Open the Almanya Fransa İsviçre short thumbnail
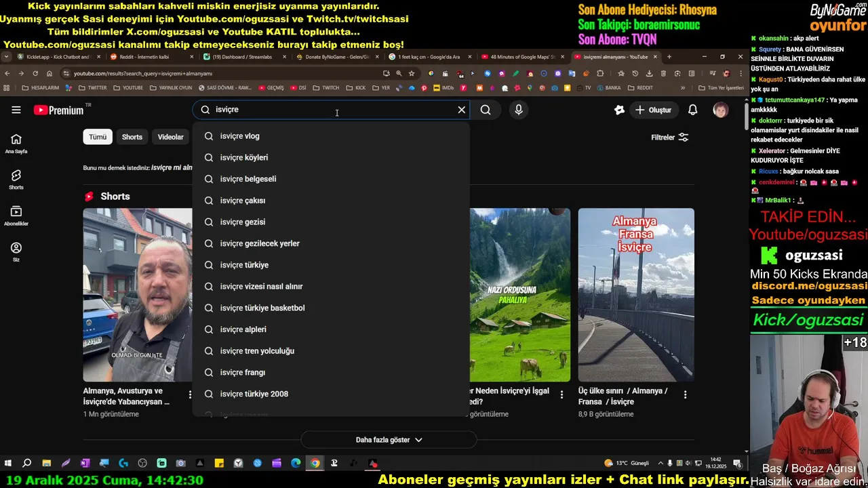This screenshot has height=488, width=868. tap(636, 295)
